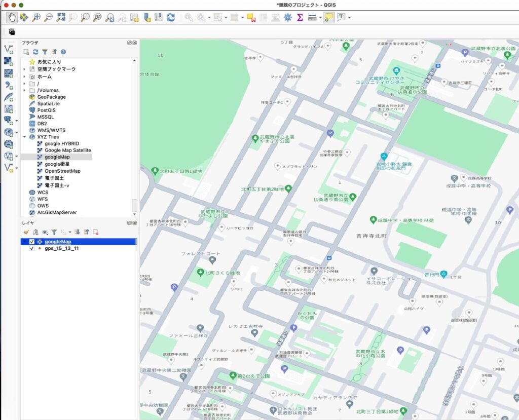Select 電子国土-v tile entry
Screen dimensions: 519x420
pyautogui.click(x=57, y=185)
